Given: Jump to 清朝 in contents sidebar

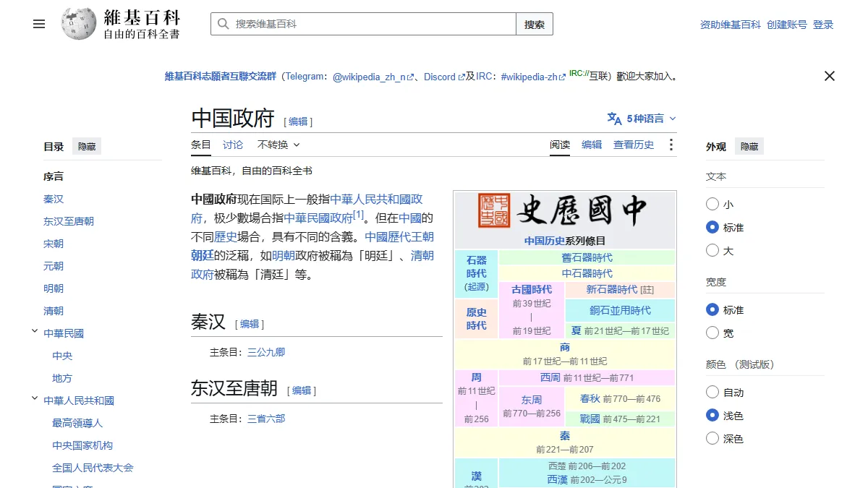Looking at the screenshot, I should (54, 311).
